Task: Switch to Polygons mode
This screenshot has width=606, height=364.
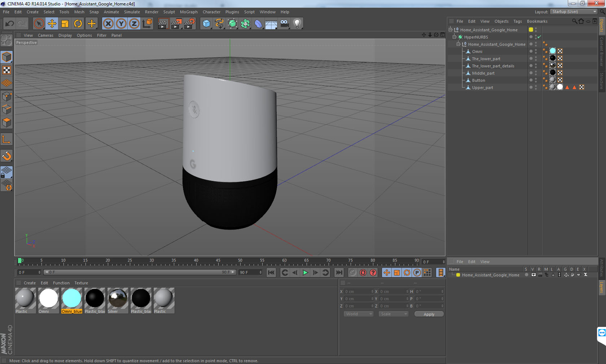Action: pos(7,123)
